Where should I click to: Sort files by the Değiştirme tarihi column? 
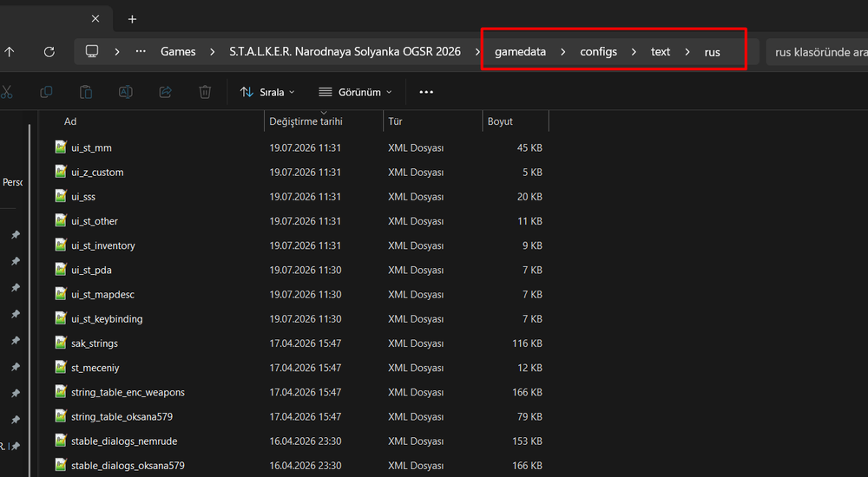306,121
